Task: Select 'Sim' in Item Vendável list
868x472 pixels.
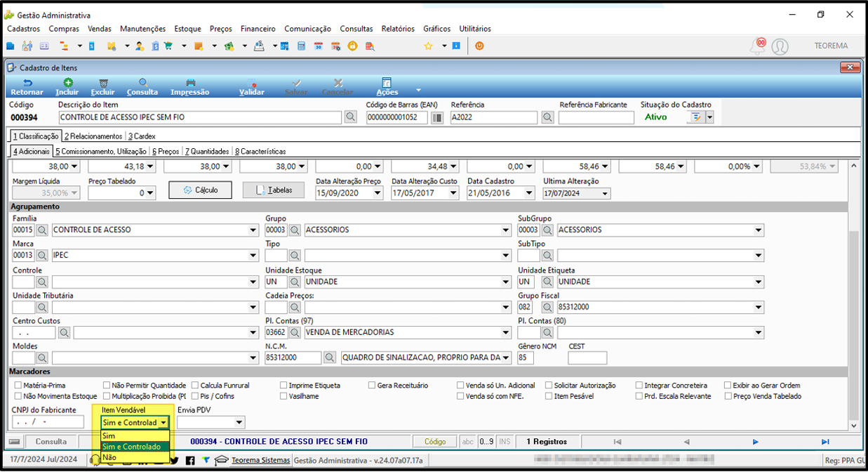Action: tap(135, 436)
